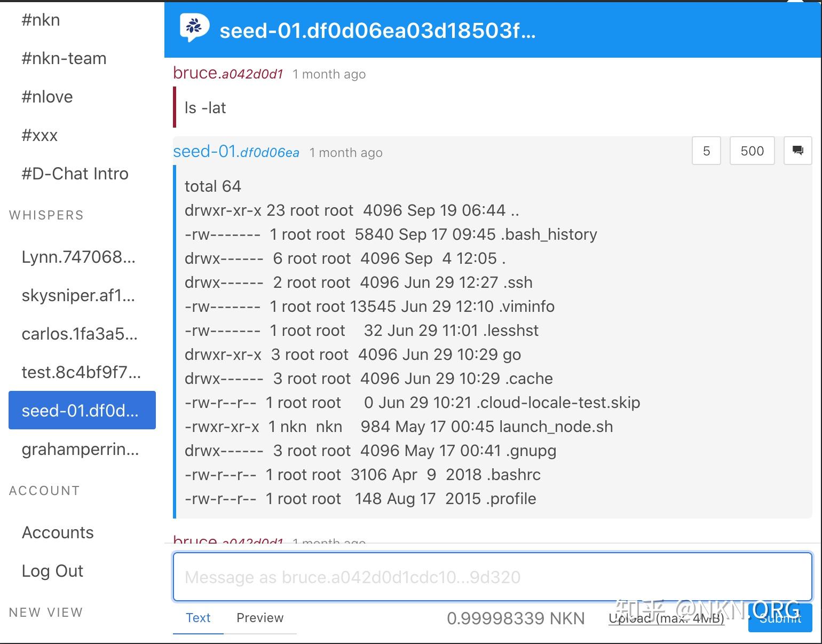Click the reply chat bubble icon

(797, 151)
